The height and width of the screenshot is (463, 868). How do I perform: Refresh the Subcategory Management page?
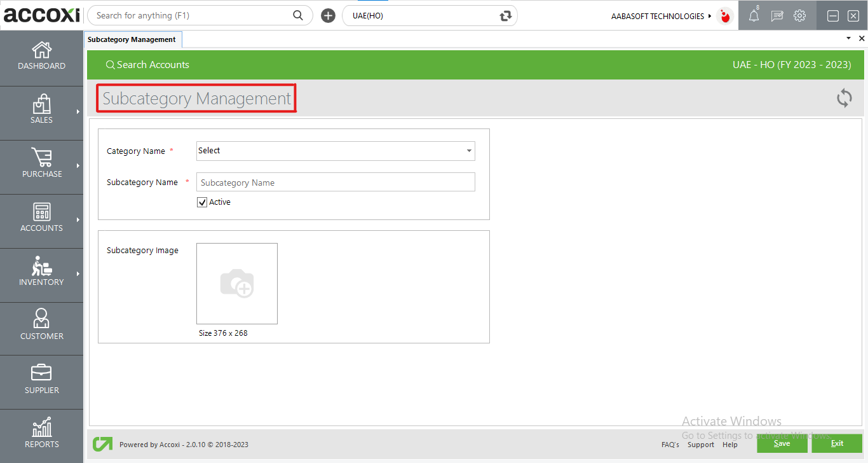point(844,98)
